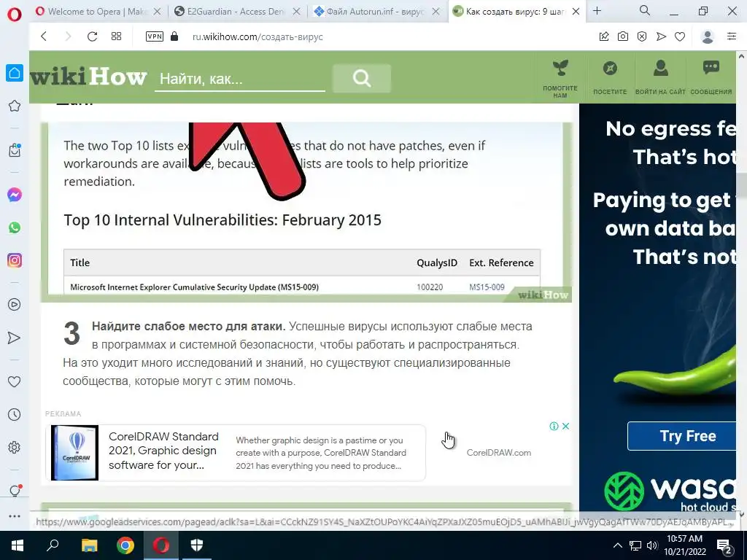Open sidebar Player icon
This screenshot has width=747, height=560.
click(15, 305)
